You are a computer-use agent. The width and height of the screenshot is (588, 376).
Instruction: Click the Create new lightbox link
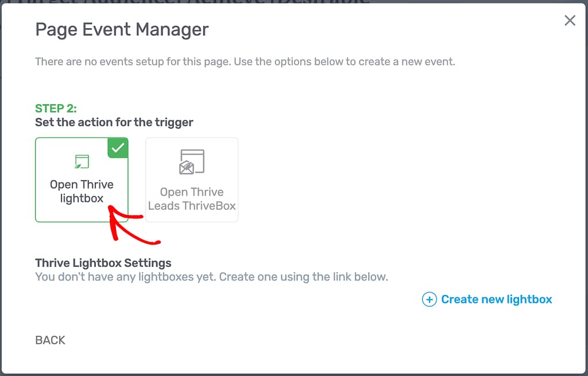(x=497, y=300)
